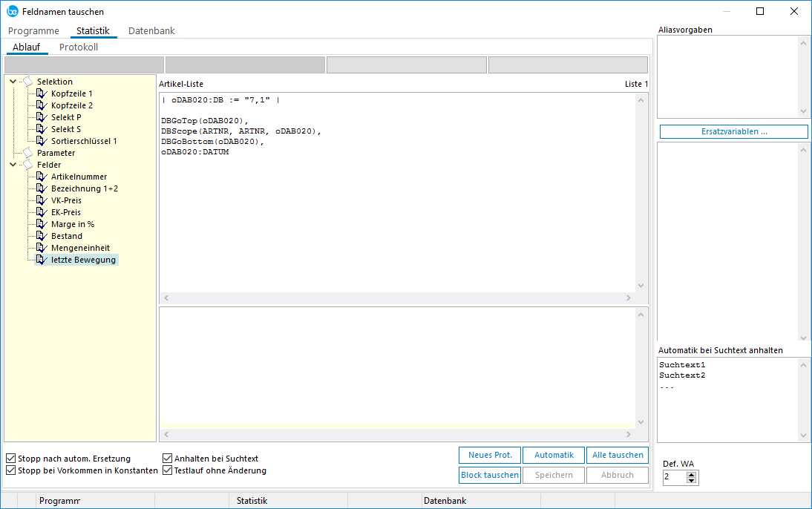Open the Protokoll sub-tab
Screen dimensions: 812x509
click(79, 47)
